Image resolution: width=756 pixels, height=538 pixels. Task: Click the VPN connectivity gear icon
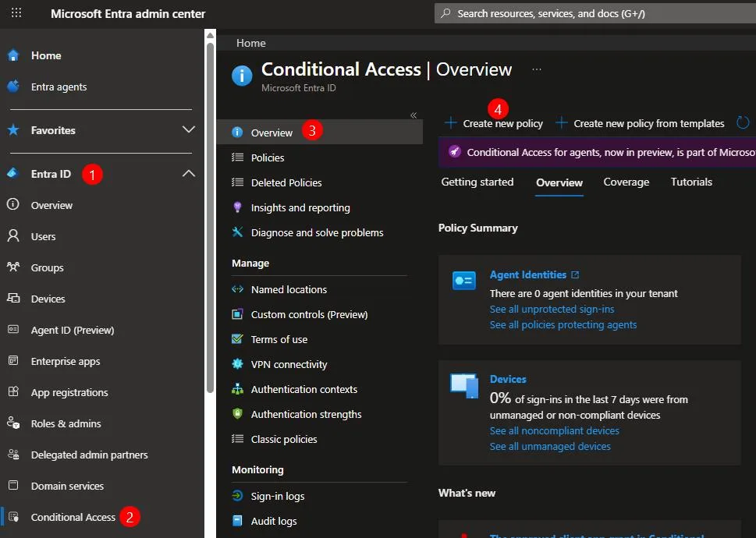pos(237,364)
